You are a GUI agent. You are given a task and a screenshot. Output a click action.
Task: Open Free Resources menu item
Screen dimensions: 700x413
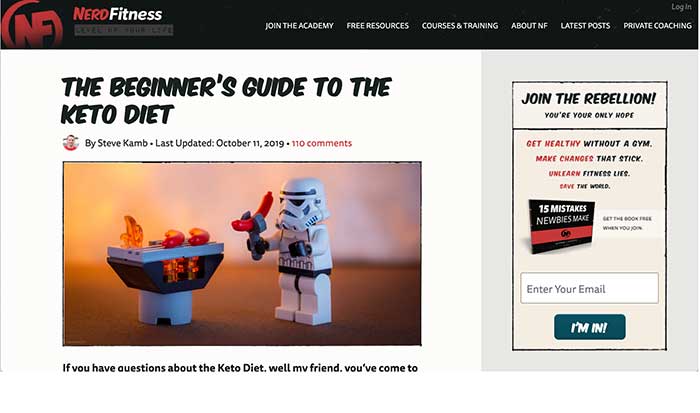click(x=377, y=26)
